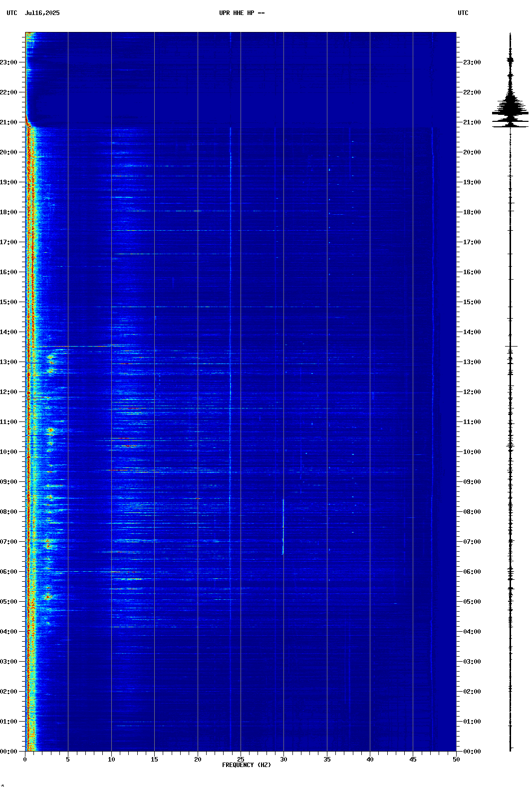
Task: Select 08:00 on the right time axis
Action: tap(472, 512)
